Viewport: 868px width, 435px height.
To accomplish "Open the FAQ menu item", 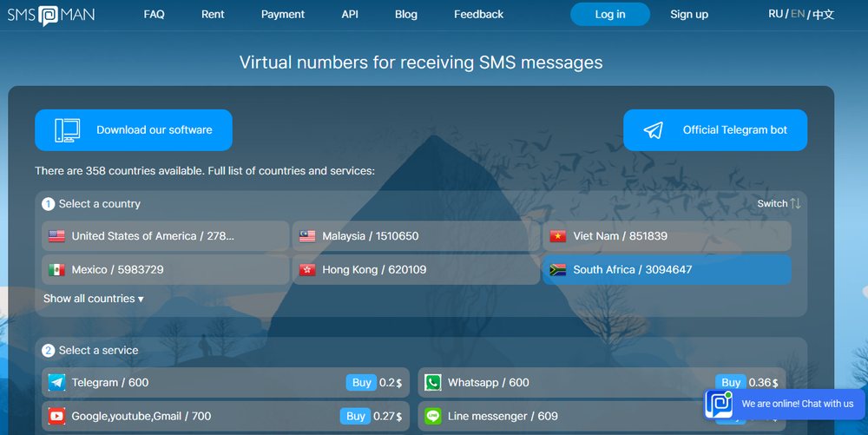I will pos(154,15).
